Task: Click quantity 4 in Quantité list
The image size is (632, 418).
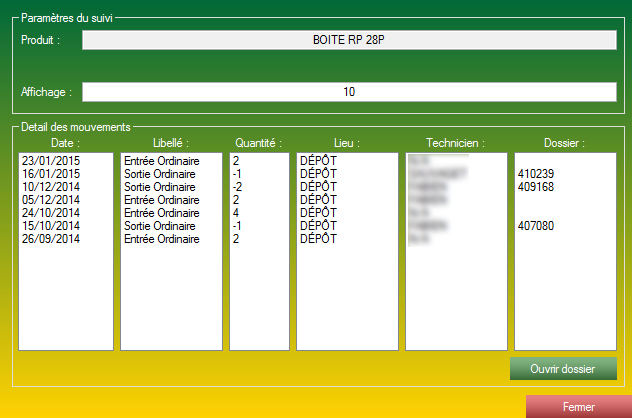Action: click(x=236, y=212)
